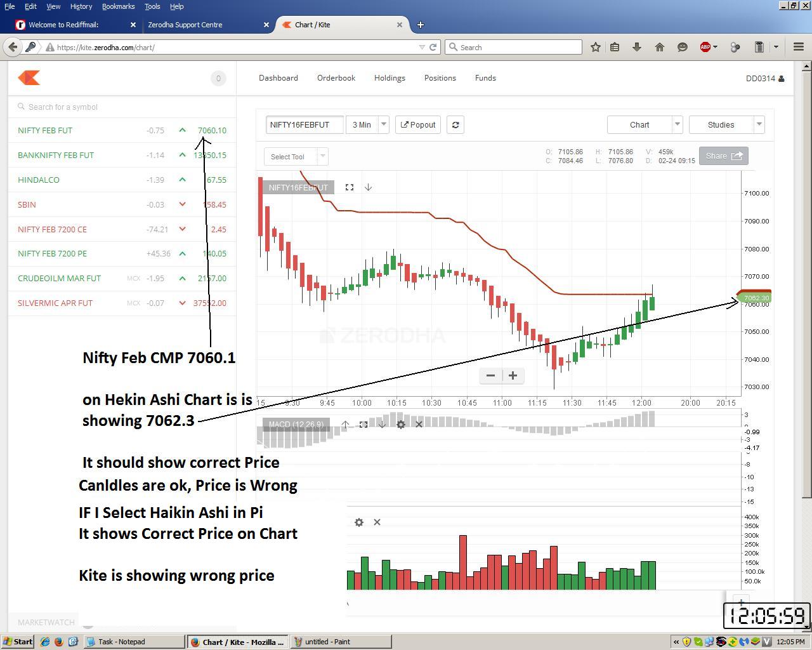Click the Firefox search box

point(513,47)
